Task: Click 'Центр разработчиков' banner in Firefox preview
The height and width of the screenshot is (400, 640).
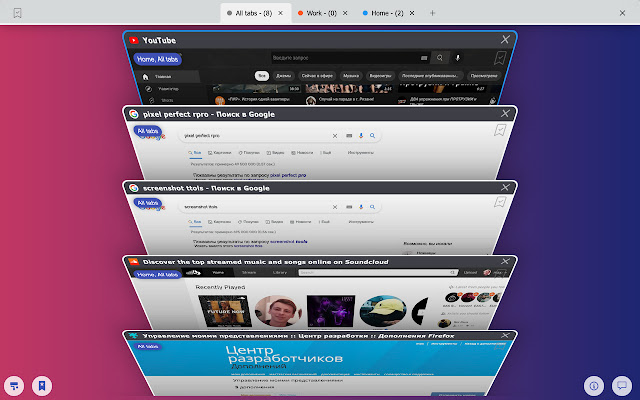Action: pyautogui.click(x=284, y=354)
